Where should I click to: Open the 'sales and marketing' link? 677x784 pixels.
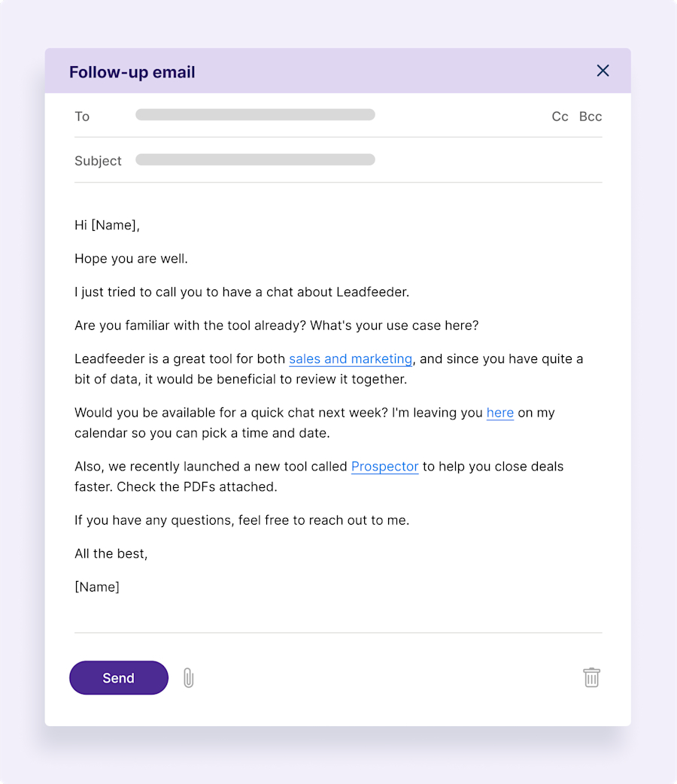pos(351,359)
